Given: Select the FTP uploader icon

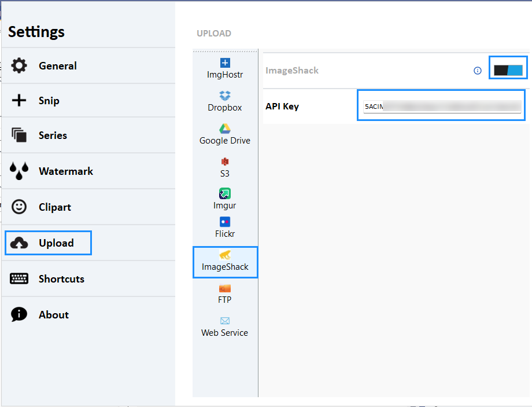Looking at the screenshot, I should pos(225,288).
